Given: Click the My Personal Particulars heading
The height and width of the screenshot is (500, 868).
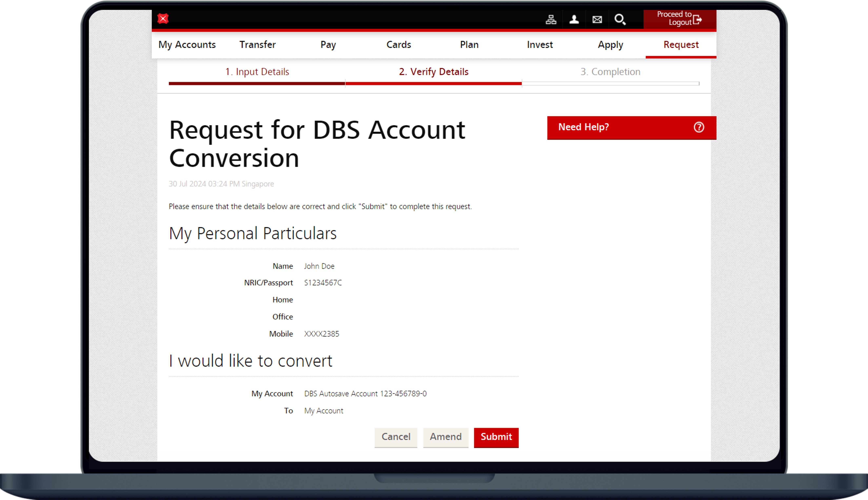Looking at the screenshot, I should (253, 234).
